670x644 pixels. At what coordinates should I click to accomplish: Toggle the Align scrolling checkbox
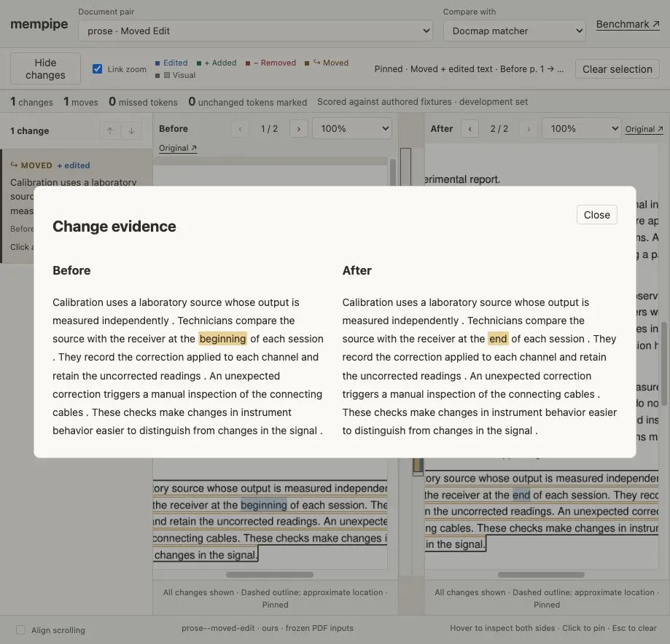[x=20, y=630]
